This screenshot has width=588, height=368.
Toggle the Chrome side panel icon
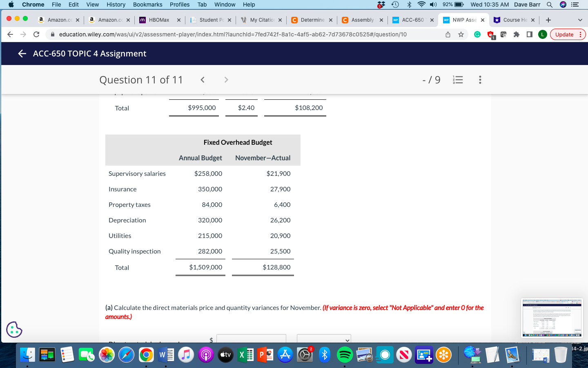pyautogui.click(x=530, y=34)
